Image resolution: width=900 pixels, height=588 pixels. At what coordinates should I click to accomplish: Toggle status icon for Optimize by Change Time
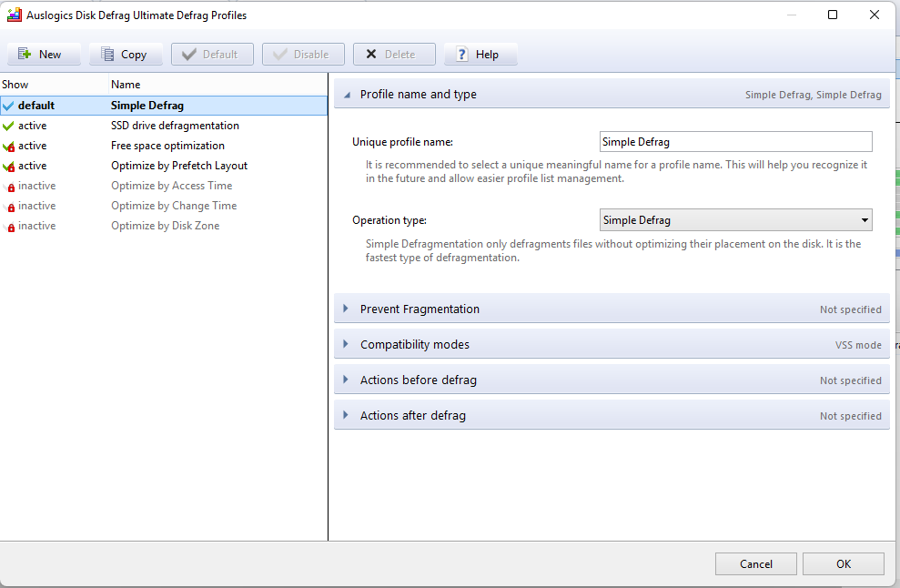coord(10,207)
